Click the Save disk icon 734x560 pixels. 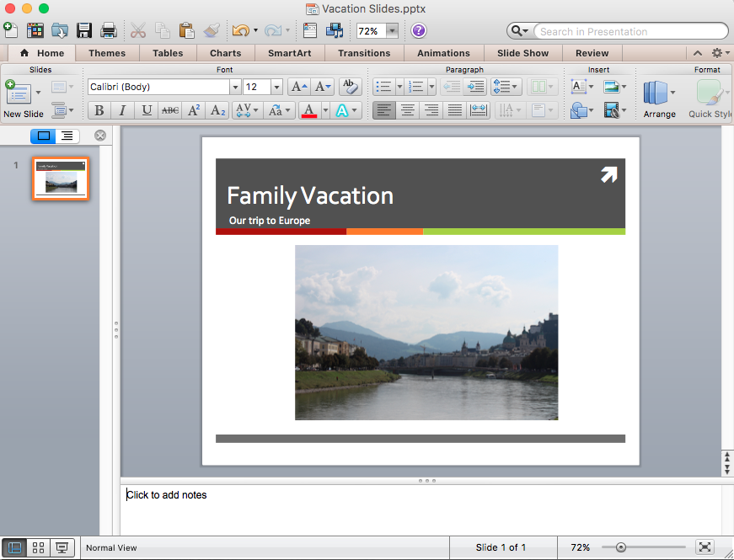pyautogui.click(x=84, y=31)
